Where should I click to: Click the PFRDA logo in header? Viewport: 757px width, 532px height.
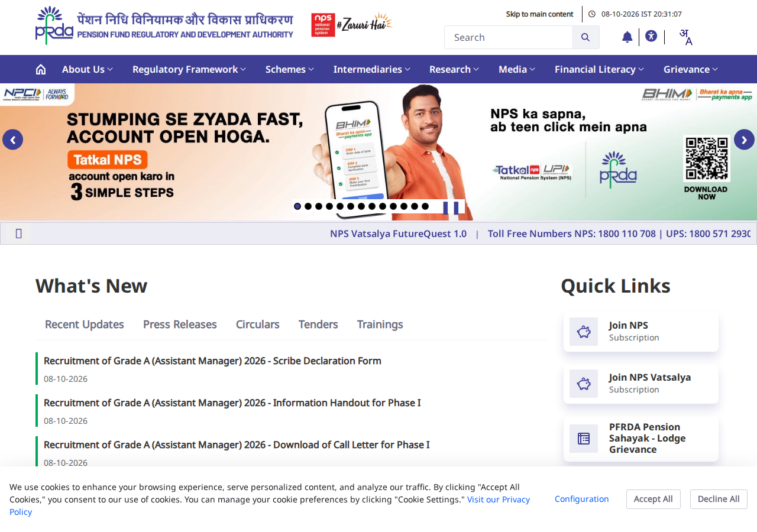coord(164,25)
